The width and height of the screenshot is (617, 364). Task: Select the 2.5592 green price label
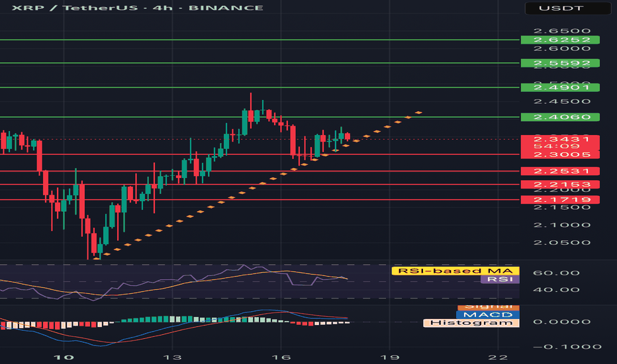pyautogui.click(x=560, y=63)
